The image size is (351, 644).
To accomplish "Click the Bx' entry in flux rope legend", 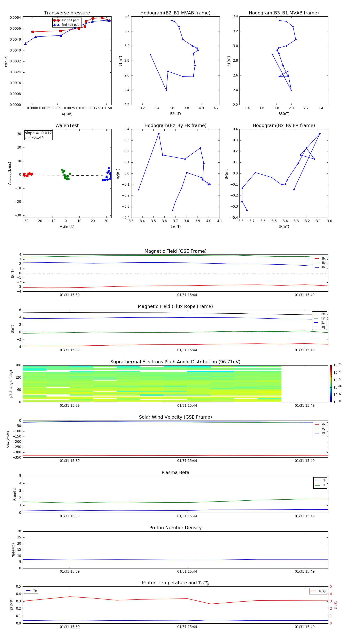I will 320,314.
